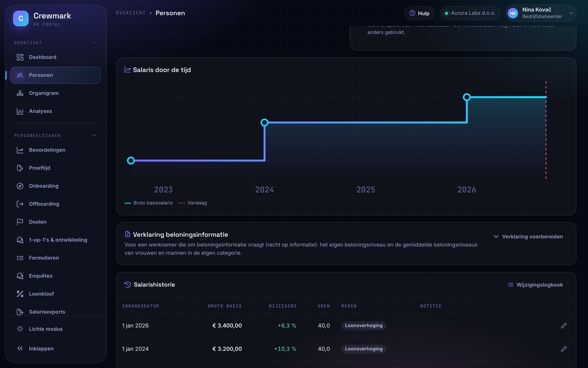This screenshot has width=588, height=368.
Task: Click the € 3.200,00 salary value
Action: (x=227, y=349)
